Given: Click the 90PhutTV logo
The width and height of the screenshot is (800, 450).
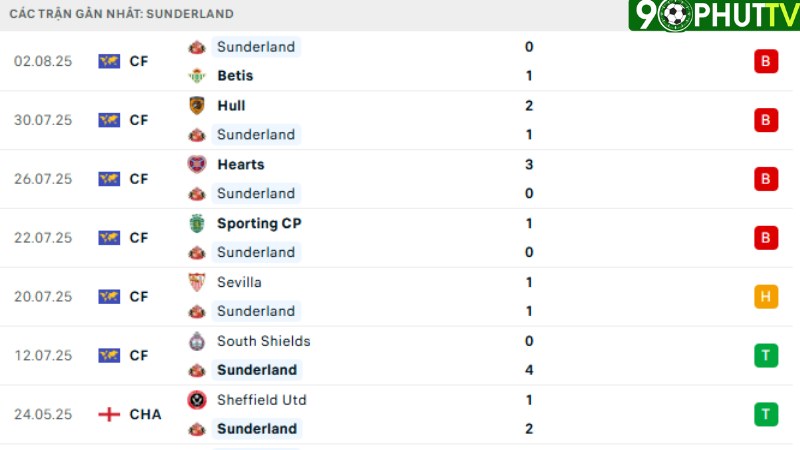Looking at the screenshot, I should pos(714,15).
